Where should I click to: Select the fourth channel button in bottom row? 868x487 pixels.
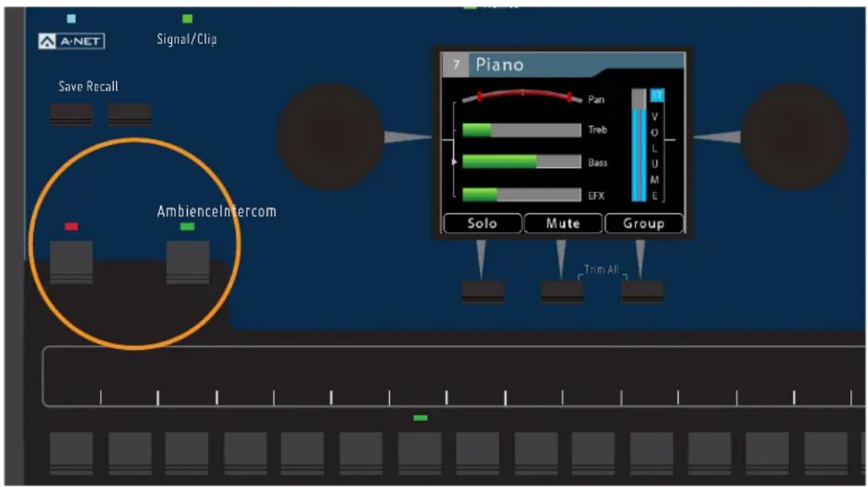(245, 453)
